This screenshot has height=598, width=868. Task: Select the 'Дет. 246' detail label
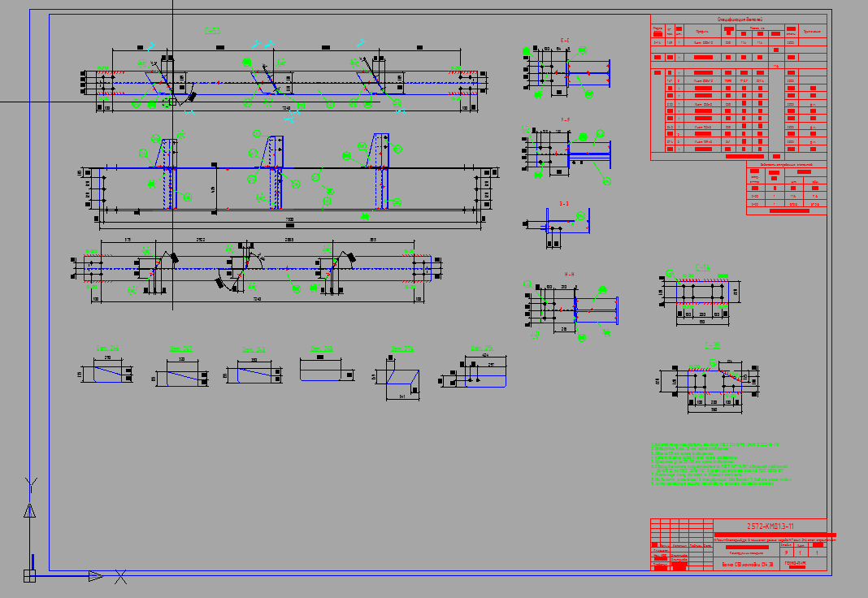coord(108,349)
